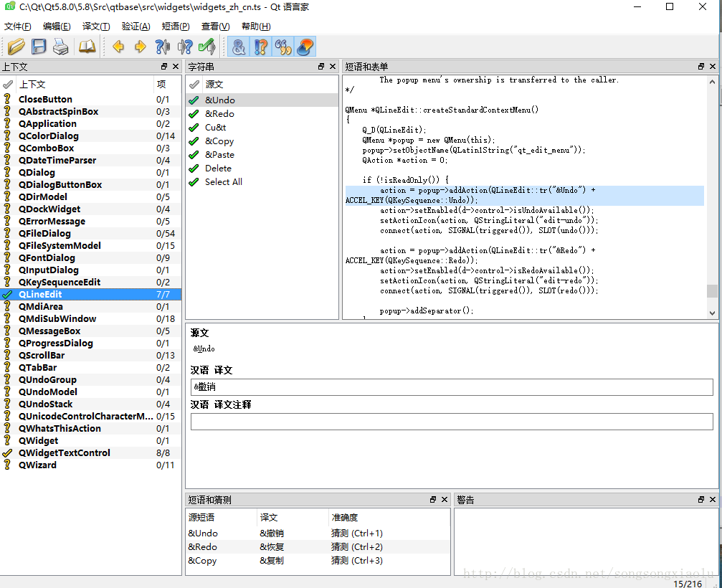Open the Phrases menu
The height and width of the screenshot is (588, 722).
176,27
